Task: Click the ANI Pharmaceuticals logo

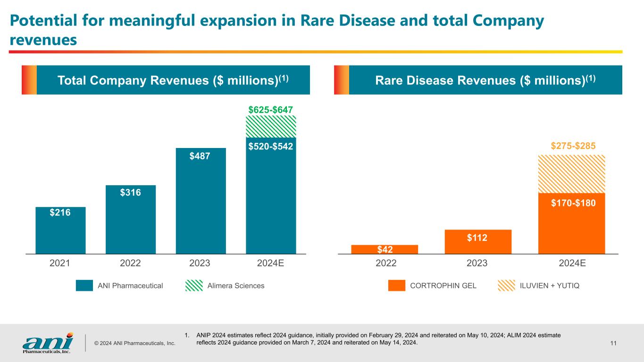Action: (48, 342)
